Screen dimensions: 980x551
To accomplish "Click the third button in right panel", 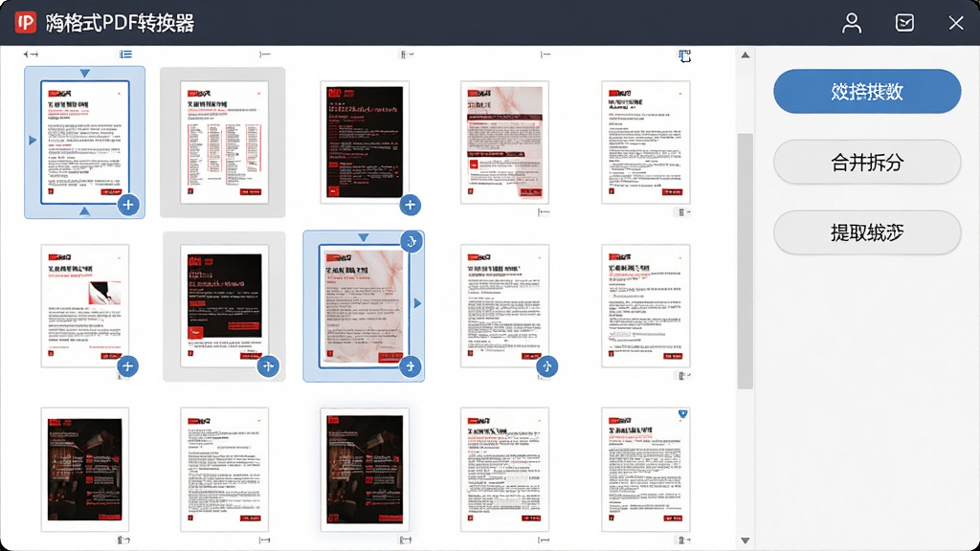I will tap(867, 232).
